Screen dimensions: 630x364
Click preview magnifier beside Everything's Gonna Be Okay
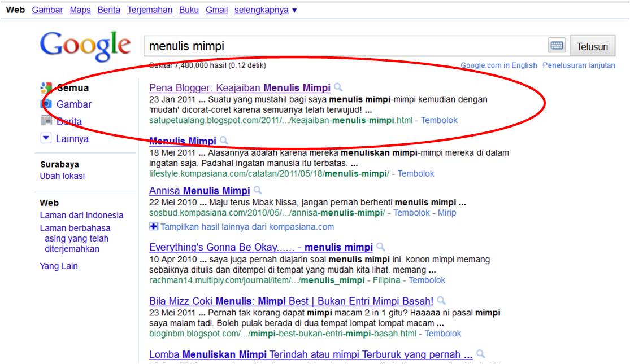[380, 247]
